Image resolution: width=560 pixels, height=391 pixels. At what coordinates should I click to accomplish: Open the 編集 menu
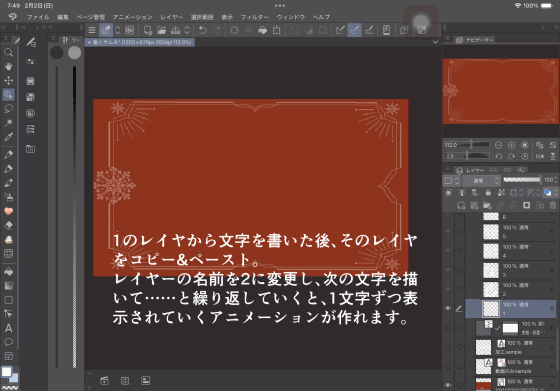tap(63, 17)
